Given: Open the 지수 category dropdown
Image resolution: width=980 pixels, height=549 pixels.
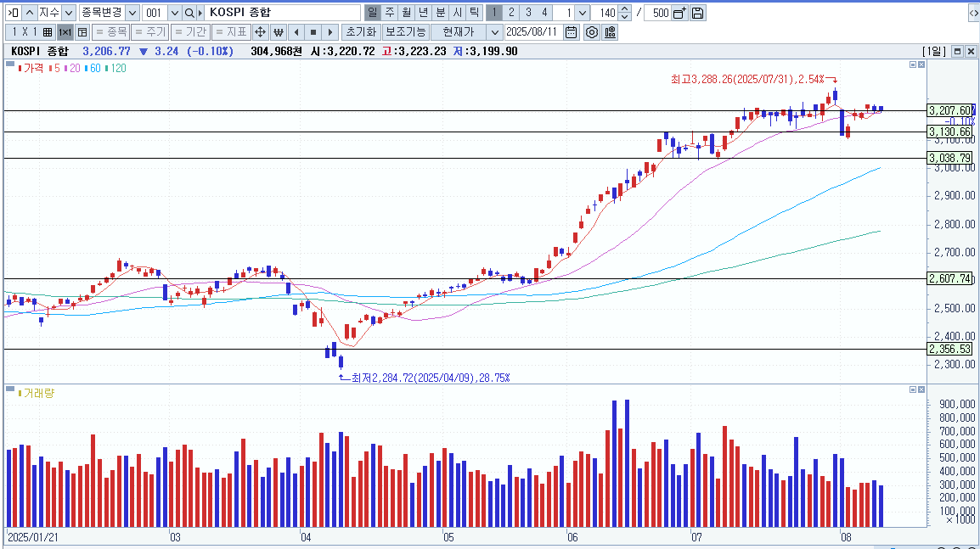Looking at the screenshot, I should [69, 13].
